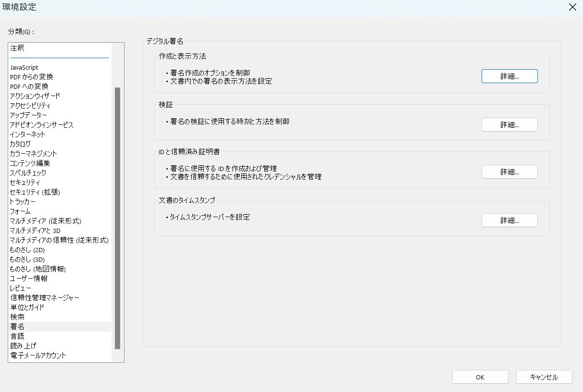Select ユーザー情報 in the category list
The image size is (583, 392).
pyautogui.click(x=27, y=278)
